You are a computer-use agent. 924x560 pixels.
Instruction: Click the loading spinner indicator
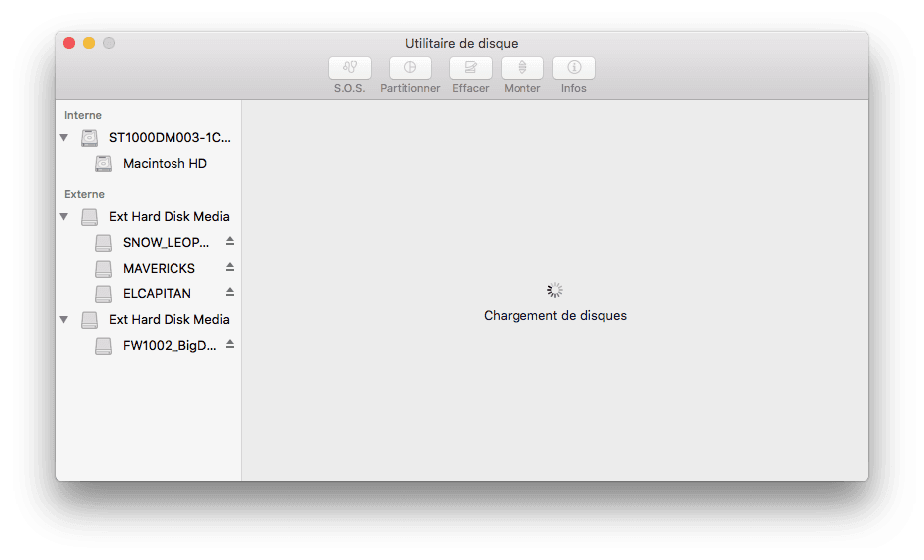tap(555, 290)
